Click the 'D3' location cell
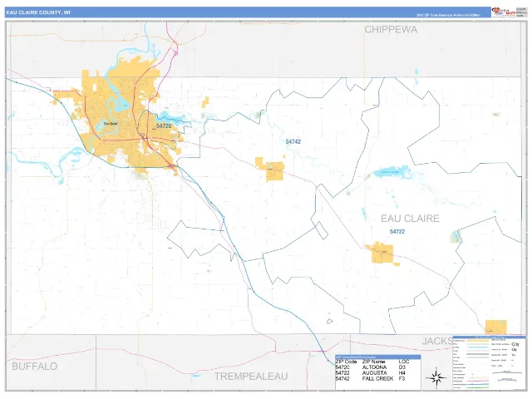The image size is (532, 399). [x=401, y=367]
